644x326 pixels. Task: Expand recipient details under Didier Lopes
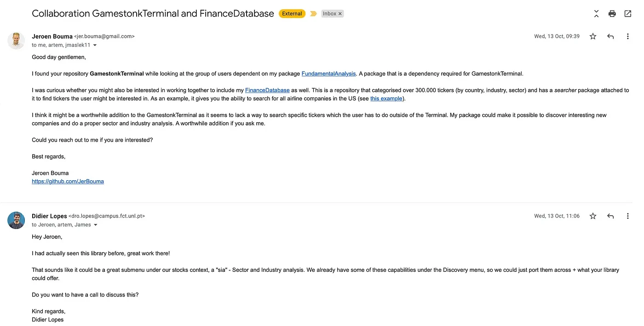click(x=96, y=225)
